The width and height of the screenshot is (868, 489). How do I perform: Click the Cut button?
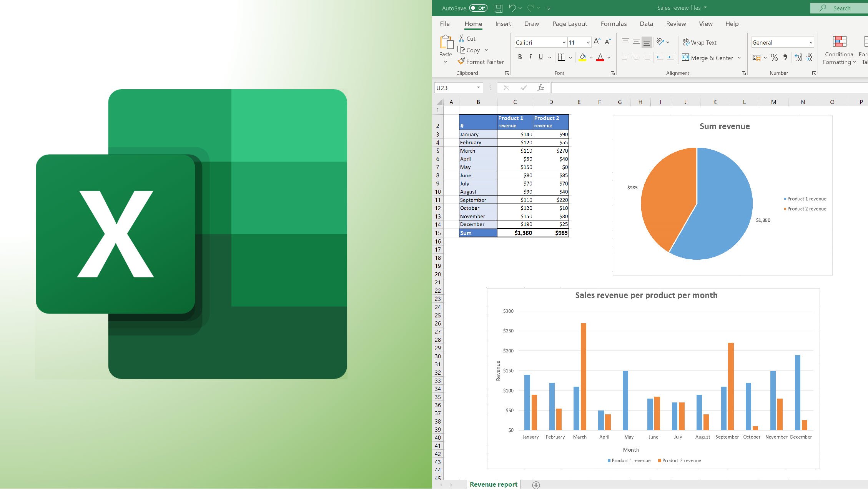point(467,38)
